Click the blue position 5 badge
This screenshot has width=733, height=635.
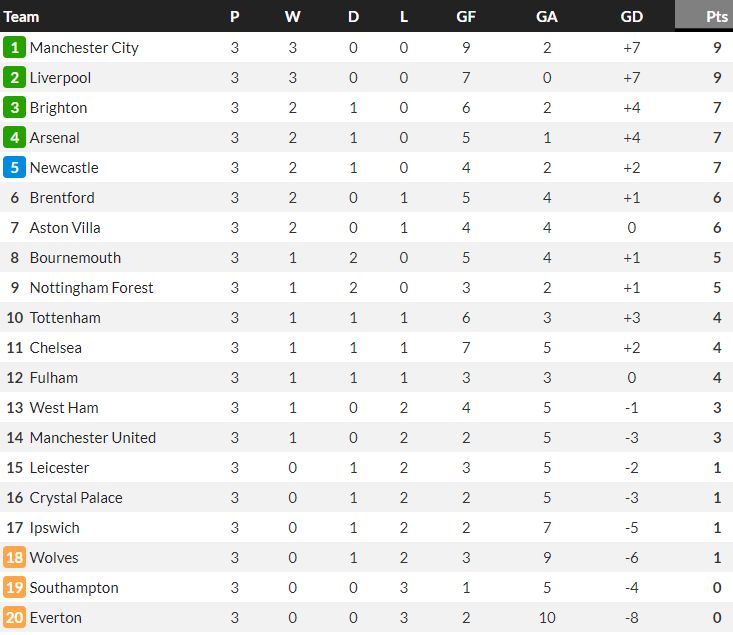click(14, 167)
